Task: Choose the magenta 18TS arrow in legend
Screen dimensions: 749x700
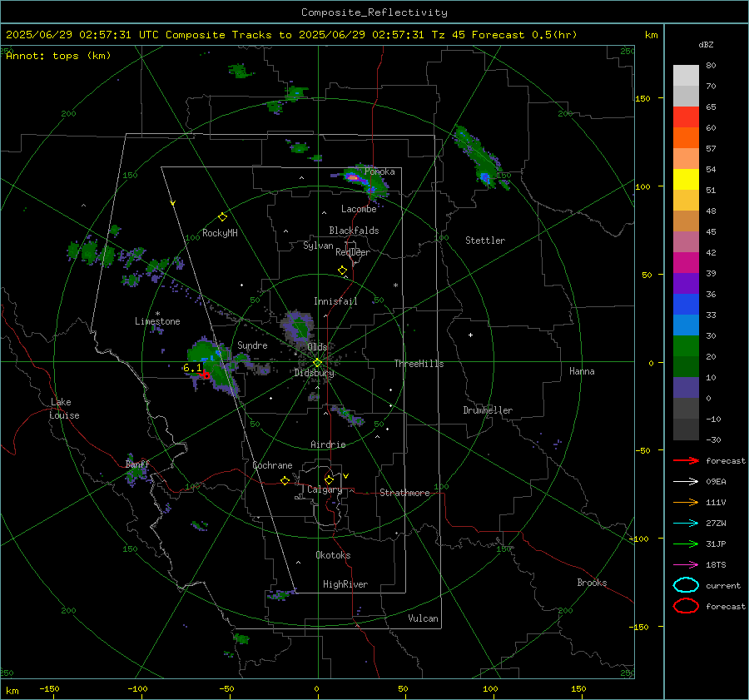Action: [x=686, y=565]
